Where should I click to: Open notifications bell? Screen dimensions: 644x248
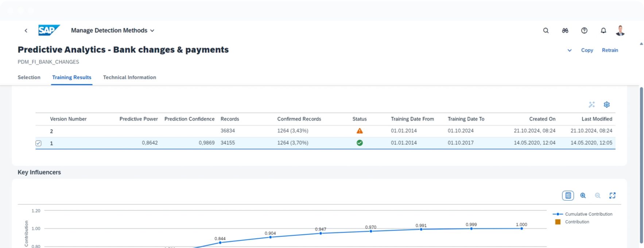coord(603,31)
